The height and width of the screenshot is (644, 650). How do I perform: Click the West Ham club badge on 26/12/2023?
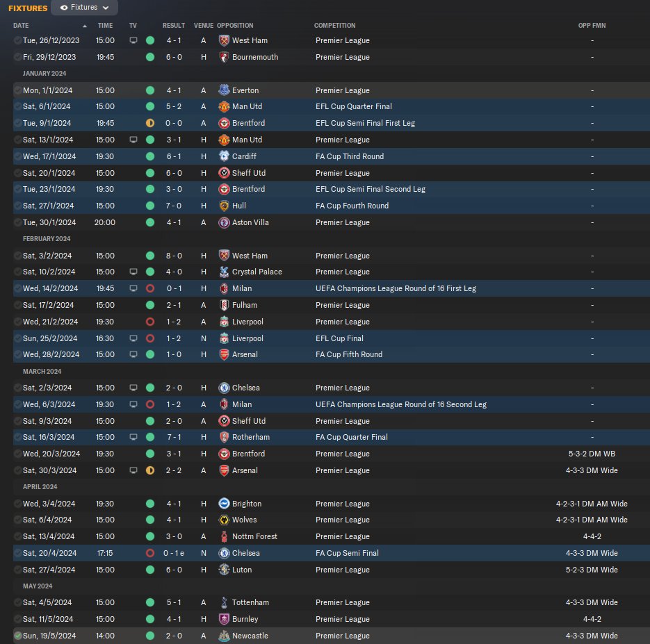pos(224,40)
